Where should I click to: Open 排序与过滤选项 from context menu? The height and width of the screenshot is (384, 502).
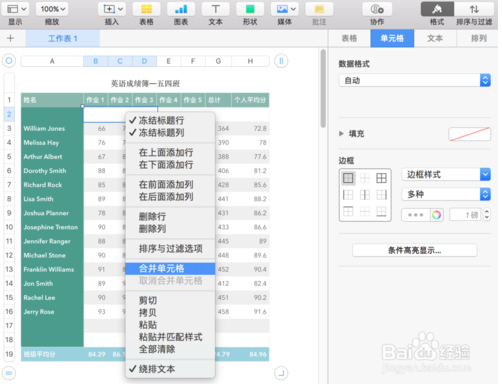pyautogui.click(x=170, y=249)
